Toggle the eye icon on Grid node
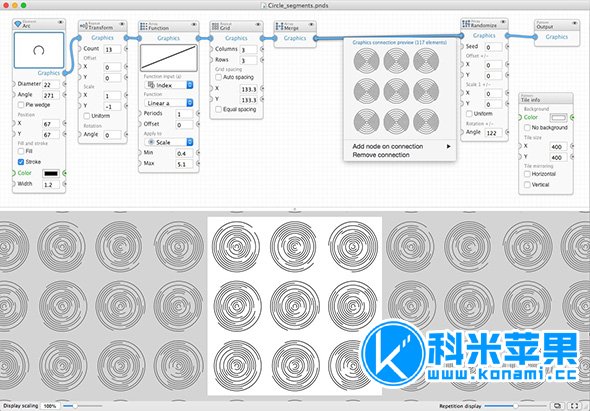 tap(258, 25)
